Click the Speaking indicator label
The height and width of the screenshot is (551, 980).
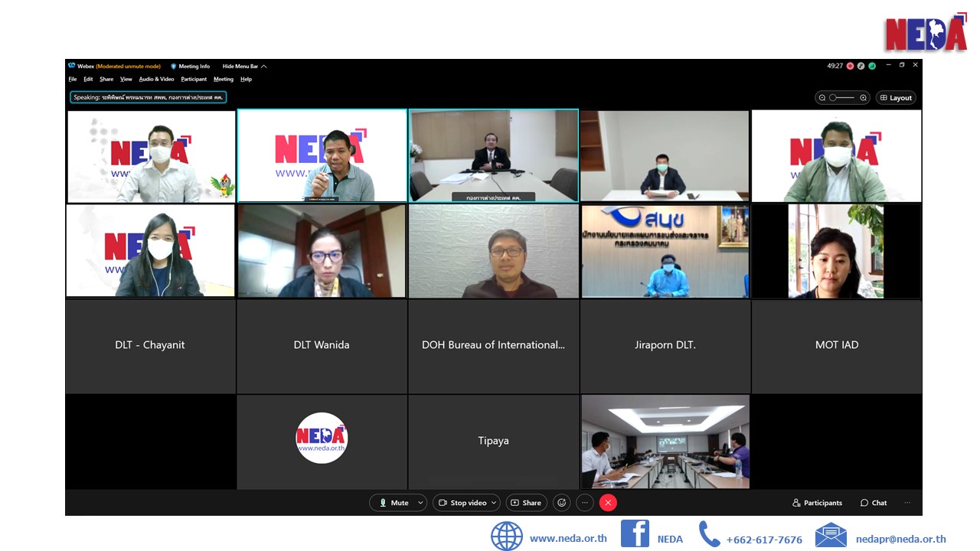click(x=148, y=97)
